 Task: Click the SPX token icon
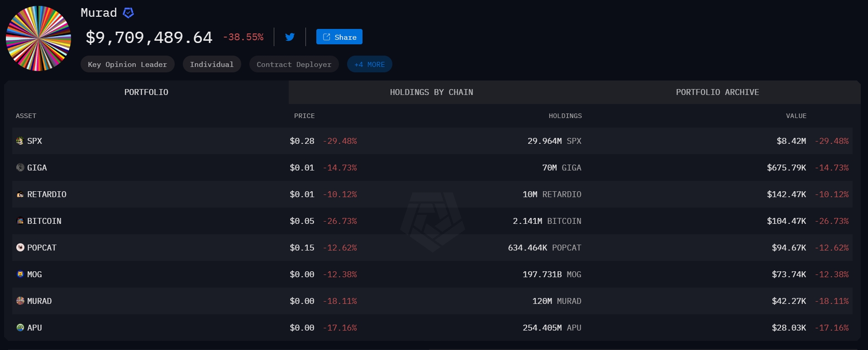point(20,141)
